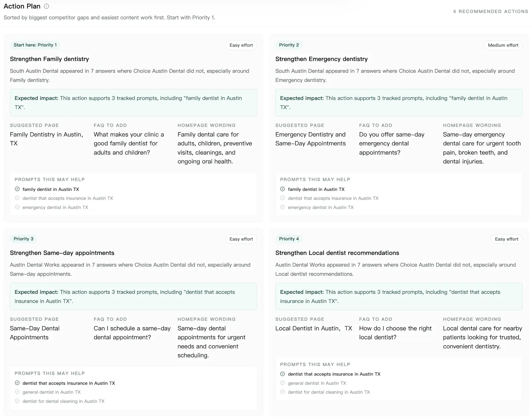Screen dimensions: 532x419
Task: Select FAQ 'Can I schedule a same-day dental appointment?'
Action: coord(132,333)
